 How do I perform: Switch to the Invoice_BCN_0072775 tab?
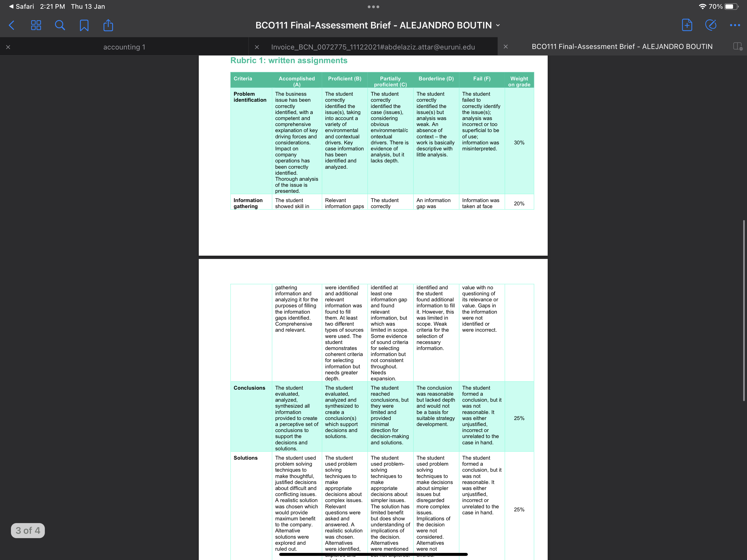point(373,47)
